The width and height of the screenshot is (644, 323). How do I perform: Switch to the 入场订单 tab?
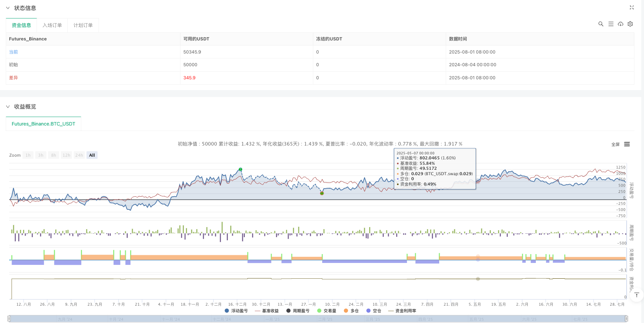(x=52, y=25)
